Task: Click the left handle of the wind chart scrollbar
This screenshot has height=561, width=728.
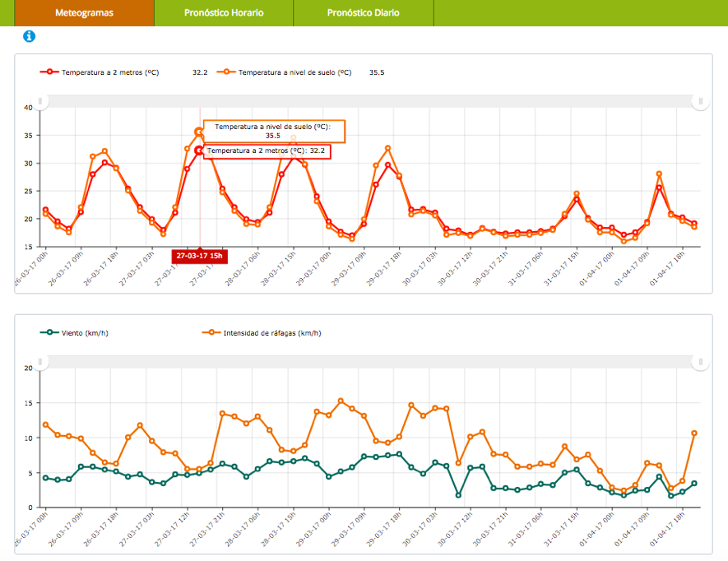Action: click(x=40, y=362)
